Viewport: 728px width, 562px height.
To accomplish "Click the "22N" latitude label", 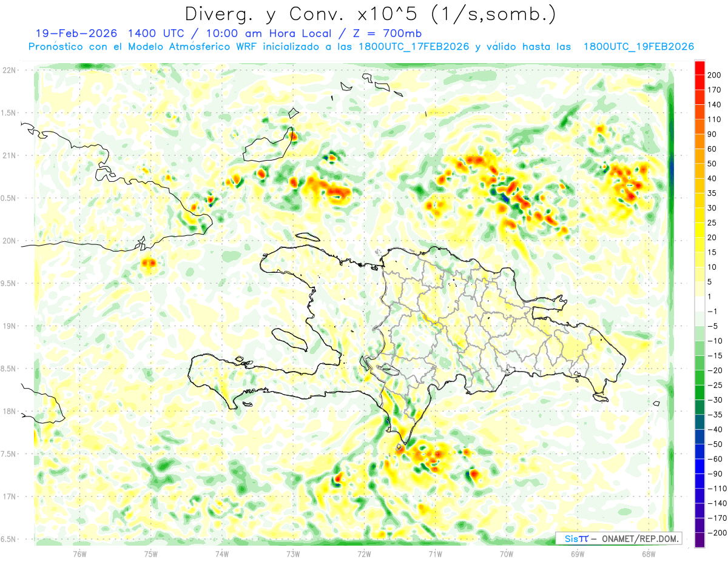I will [x=8, y=70].
